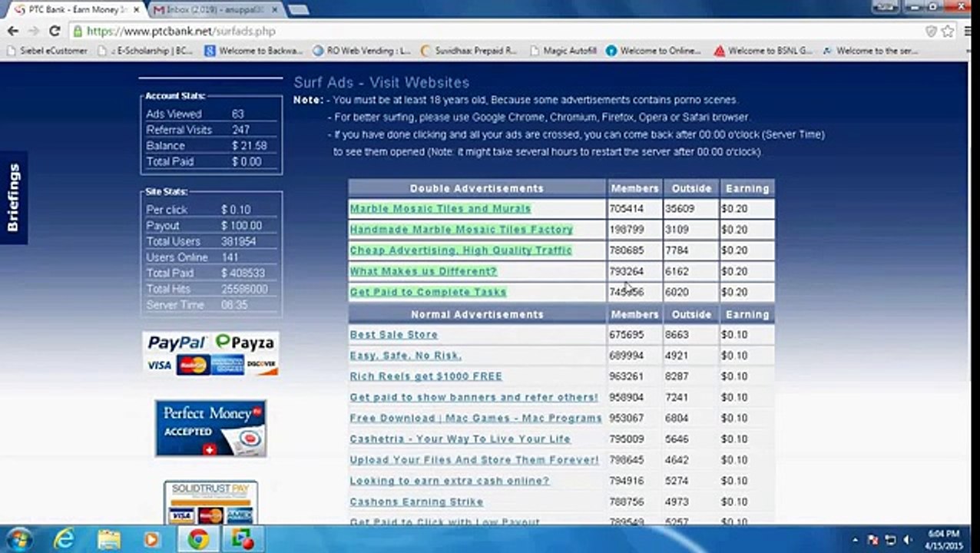Go back with the browser back arrow
This screenshot has width=980, height=553.
click(12, 31)
